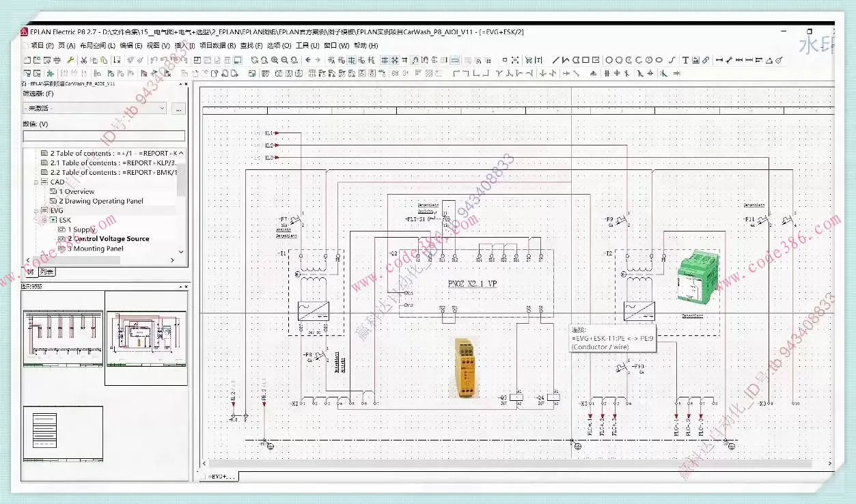Click the ellipsis button next to filter
The image size is (856, 504).
[178, 108]
